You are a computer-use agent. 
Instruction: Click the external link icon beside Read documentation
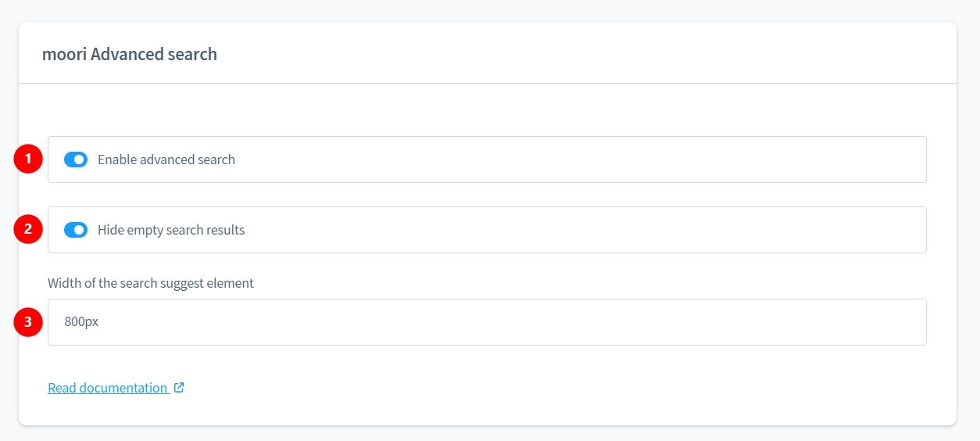click(x=179, y=387)
